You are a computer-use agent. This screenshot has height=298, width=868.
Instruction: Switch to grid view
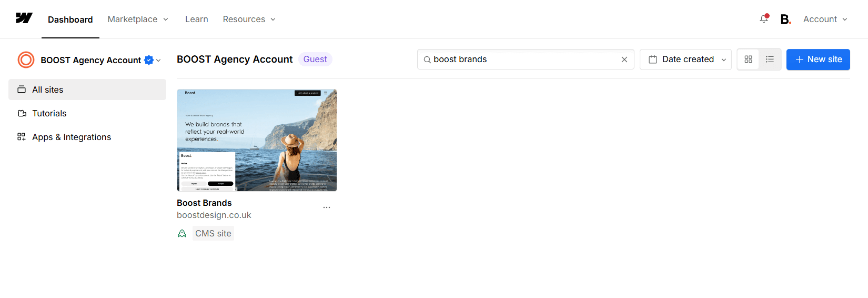click(x=748, y=59)
